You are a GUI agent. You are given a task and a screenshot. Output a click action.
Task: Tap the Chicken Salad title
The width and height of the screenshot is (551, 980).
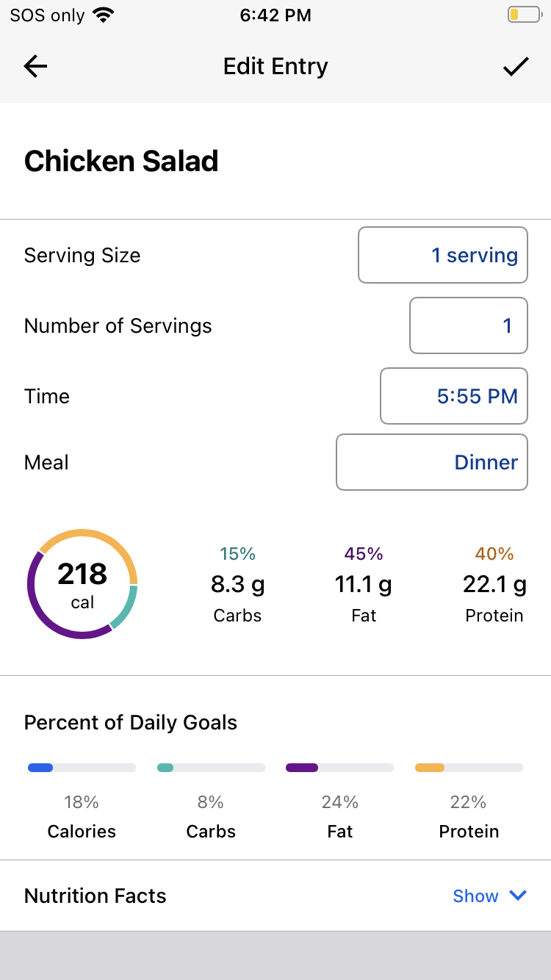pyautogui.click(x=121, y=161)
